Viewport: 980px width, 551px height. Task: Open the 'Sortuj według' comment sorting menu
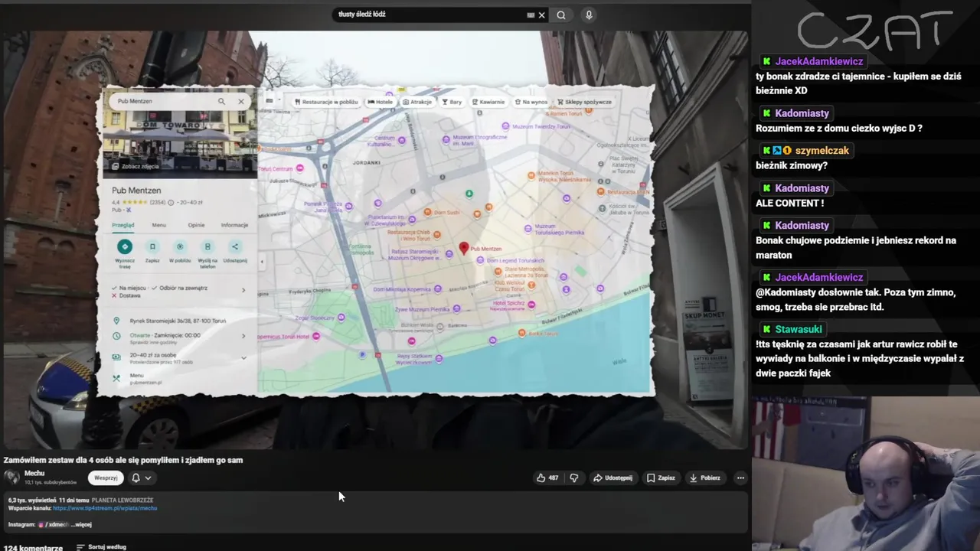point(101,547)
